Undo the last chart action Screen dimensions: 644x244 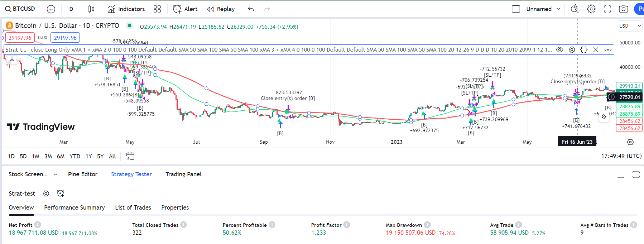point(251,9)
